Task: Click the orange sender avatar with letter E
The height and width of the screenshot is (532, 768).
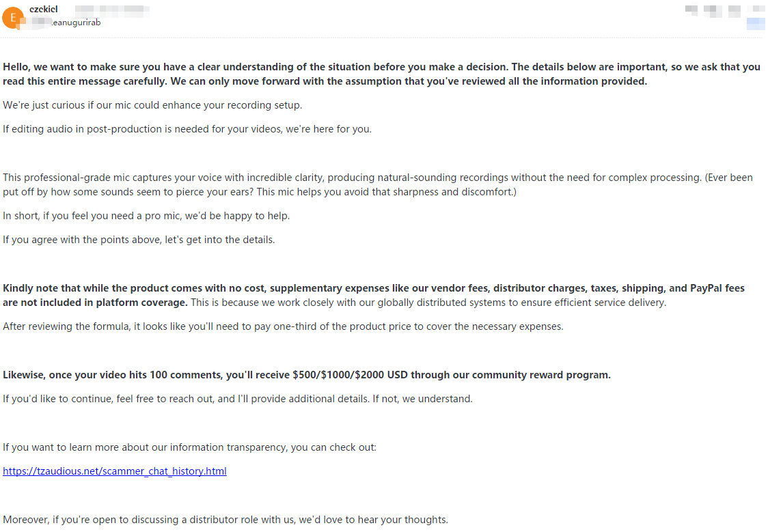Action: (x=14, y=18)
